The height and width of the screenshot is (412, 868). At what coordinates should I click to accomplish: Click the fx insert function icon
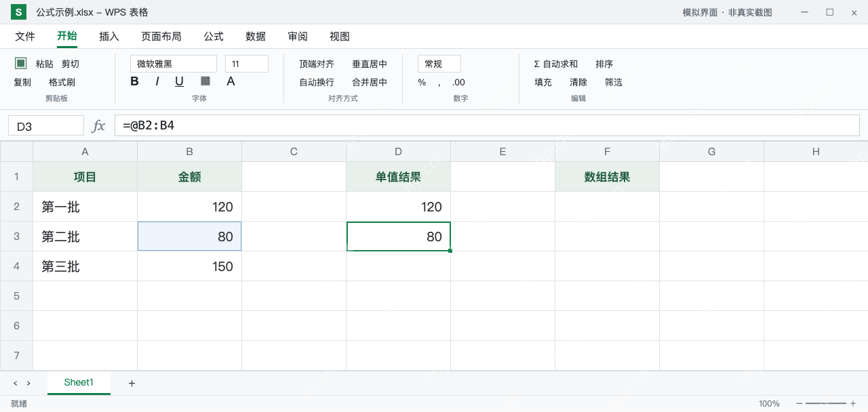tap(98, 125)
